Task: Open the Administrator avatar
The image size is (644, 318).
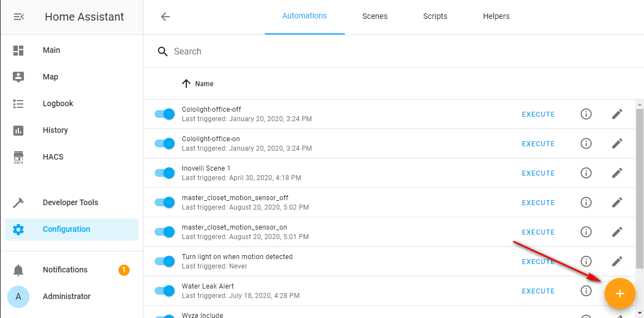Action: [x=18, y=297]
